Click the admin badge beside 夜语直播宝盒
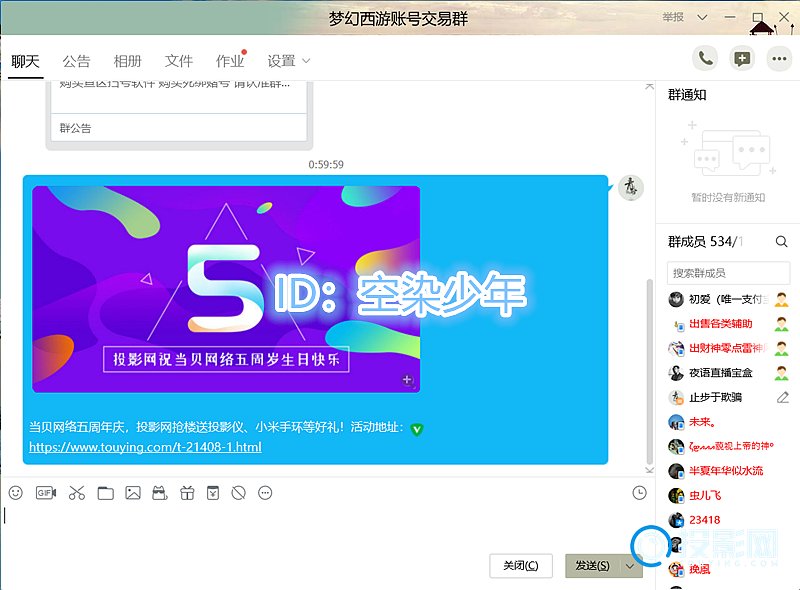The height and width of the screenshot is (590, 800). click(x=781, y=373)
